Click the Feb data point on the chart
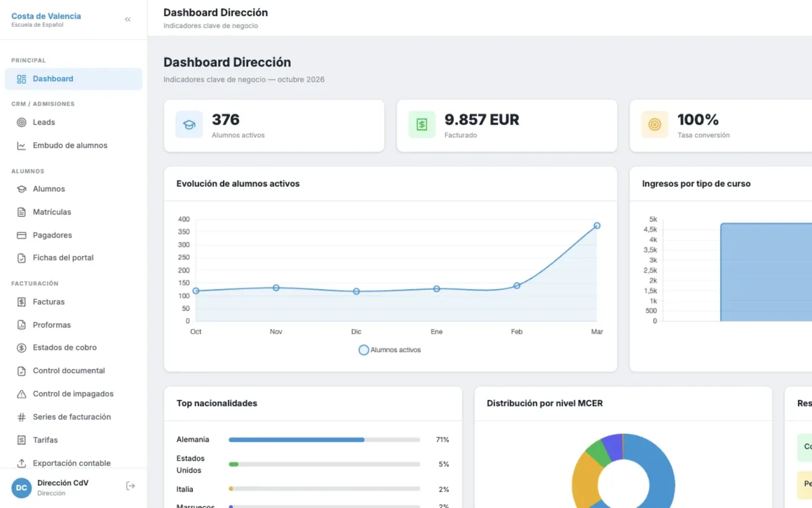The width and height of the screenshot is (812, 508). (x=517, y=286)
